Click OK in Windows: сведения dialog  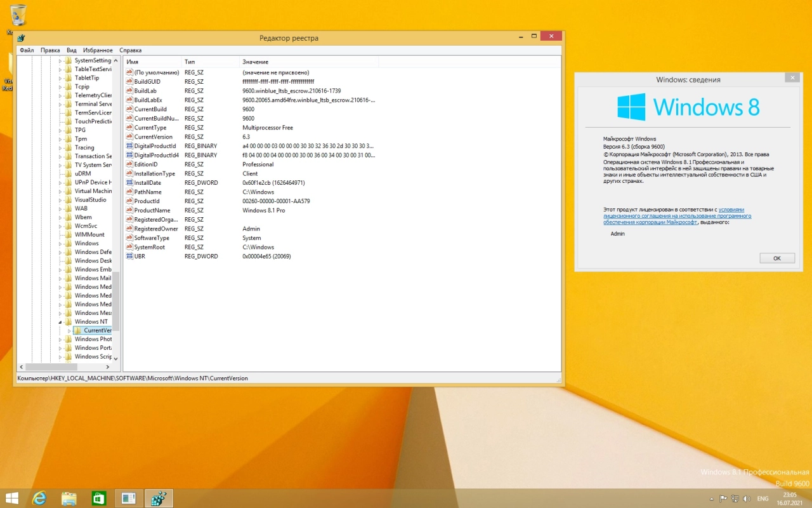776,258
